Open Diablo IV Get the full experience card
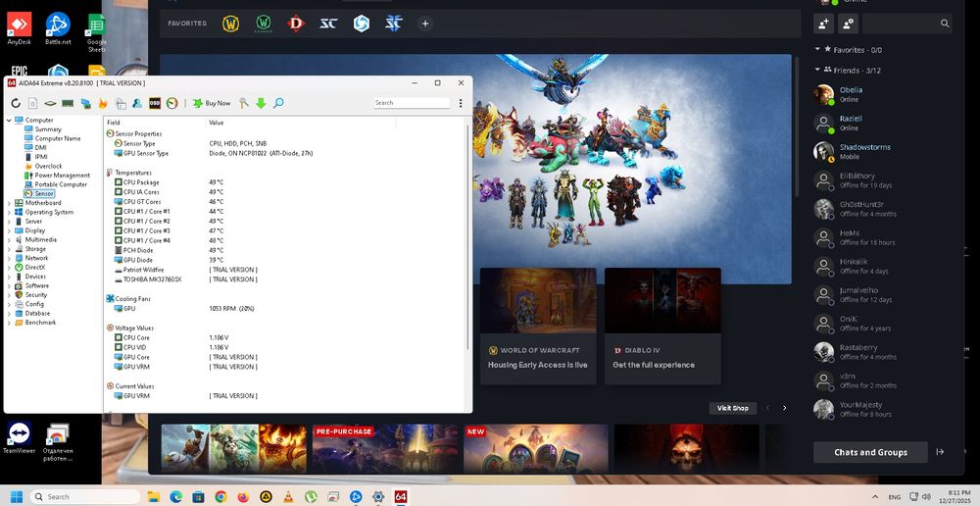Viewport: 980px width, 506px height. (662, 326)
